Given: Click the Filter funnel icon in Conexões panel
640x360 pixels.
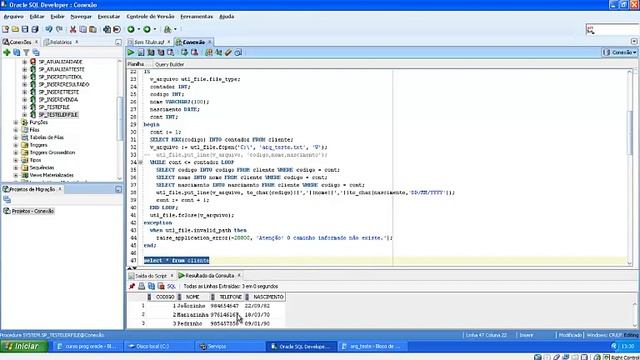Looking at the screenshot, I should (x=26, y=53).
